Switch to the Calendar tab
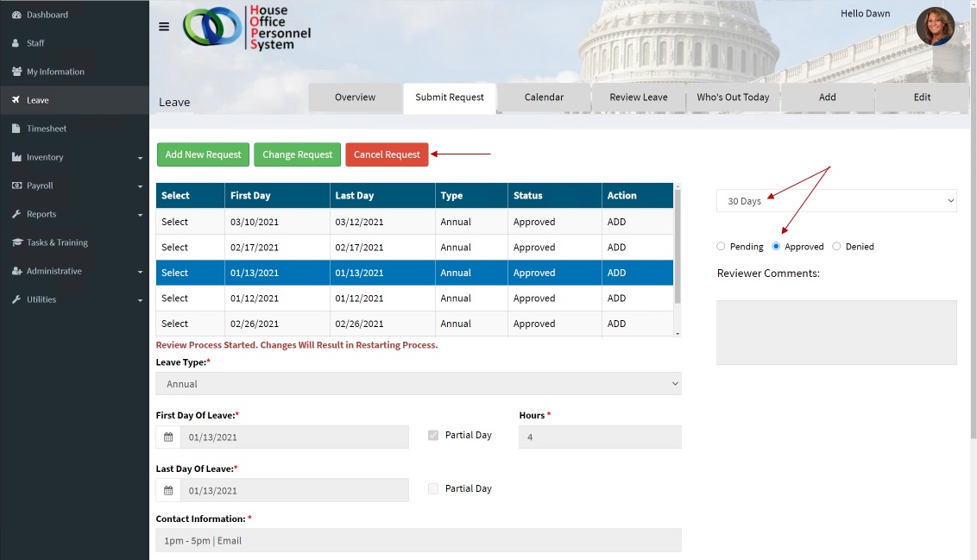 coord(544,98)
